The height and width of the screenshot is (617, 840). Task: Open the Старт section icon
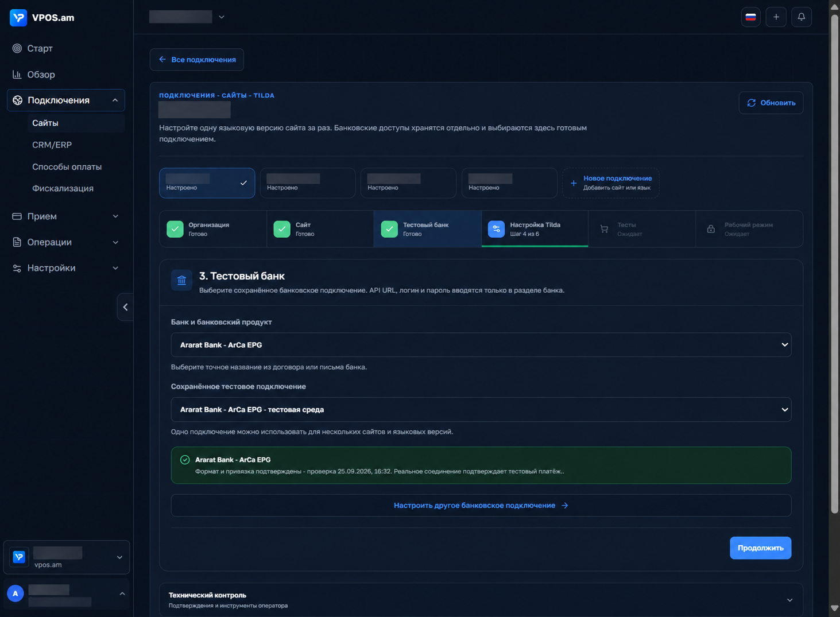pos(17,48)
